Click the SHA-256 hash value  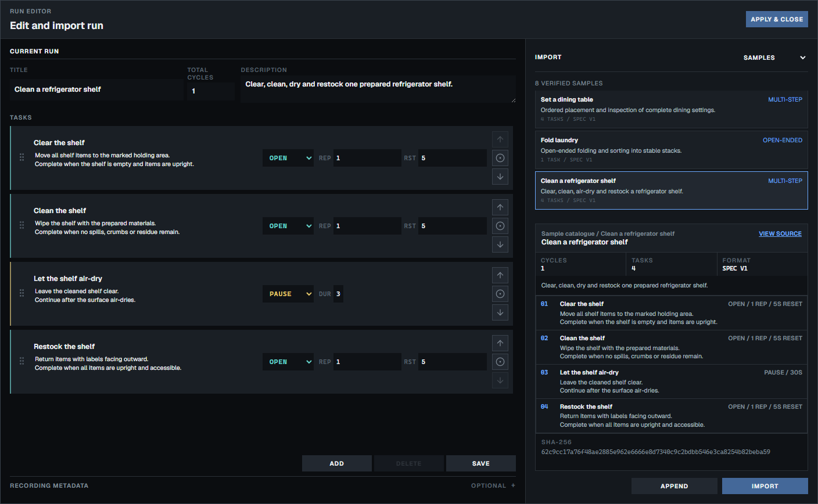(x=656, y=452)
